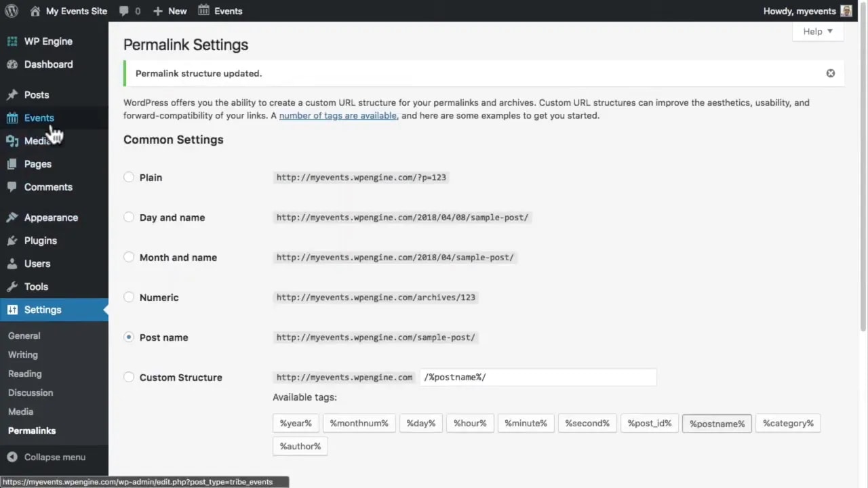Open the General settings submenu
Screen dimensions: 868x488
(24, 335)
